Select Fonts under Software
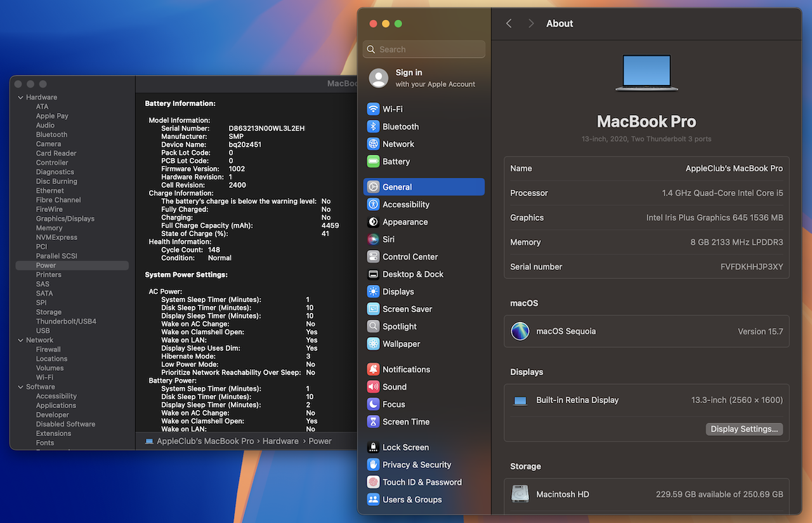 (x=45, y=443)
